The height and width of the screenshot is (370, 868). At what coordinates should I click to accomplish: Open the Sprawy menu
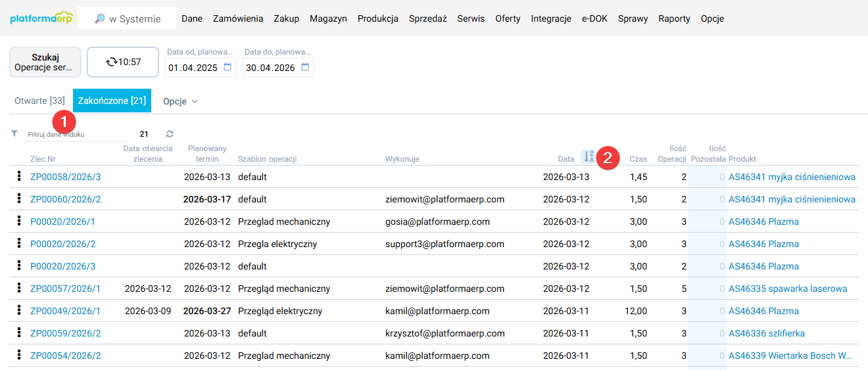coord(633,18)
